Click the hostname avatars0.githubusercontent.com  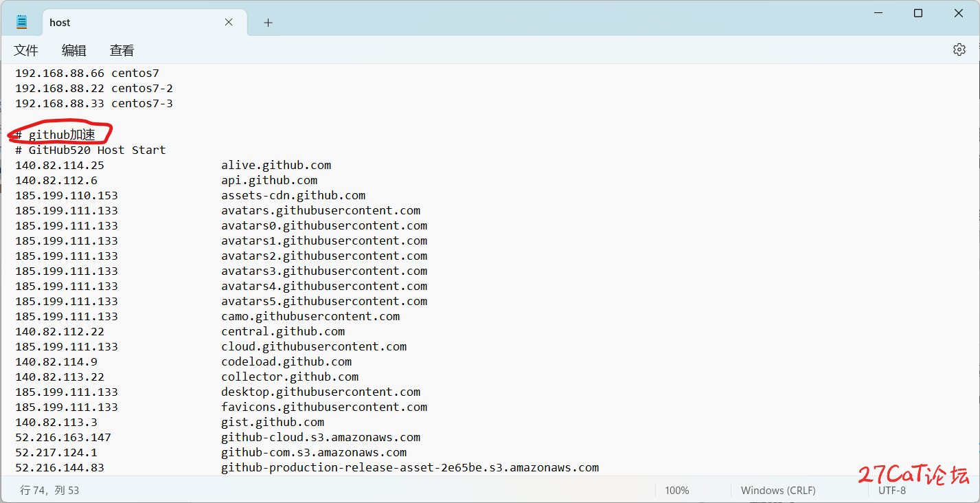pos(324,225)
